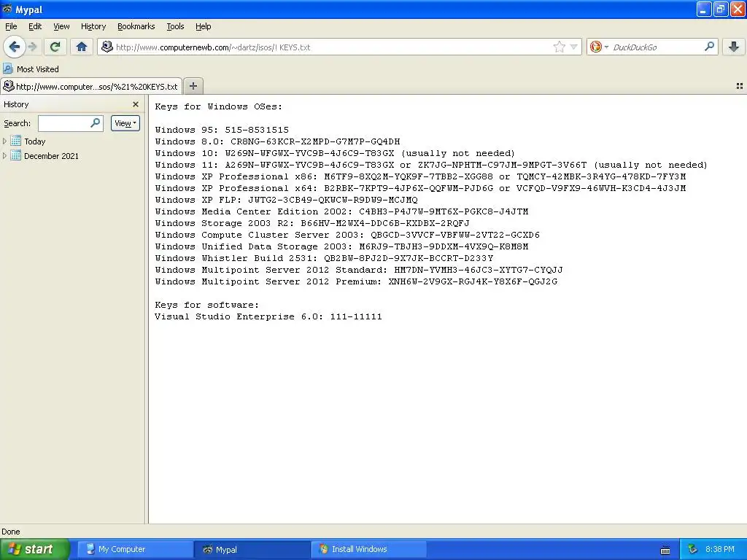Expand the Today history folder
The width and height of the screenshot is (747, 560).
click(x=5, y=141)
